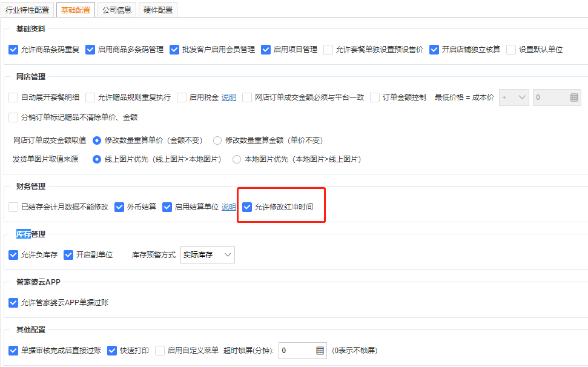The height and width of the screenshot is (367, 588).
Task: Click the 基础资料 section heading
Action: pyautogui.click(x=31, y=29)
